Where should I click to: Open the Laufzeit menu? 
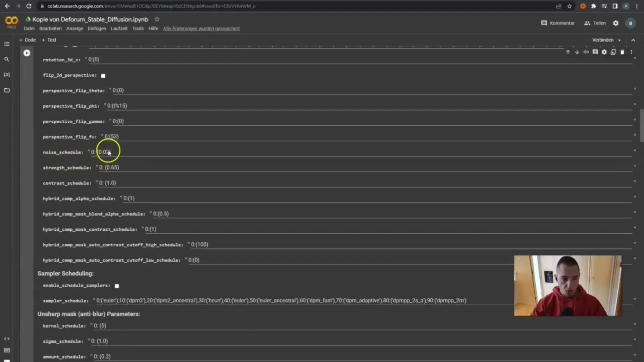[119, 28]
